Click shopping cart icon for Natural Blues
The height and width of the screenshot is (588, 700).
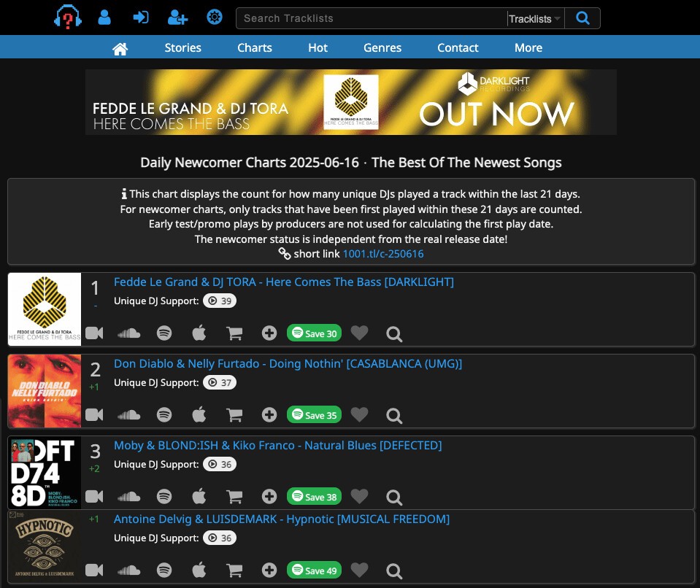click(234, 497)
